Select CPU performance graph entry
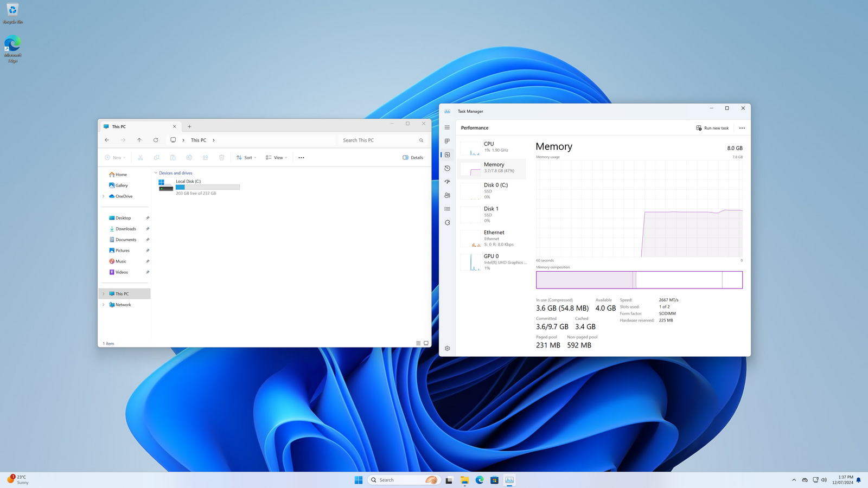868x488 pixels. coord(493,147)
